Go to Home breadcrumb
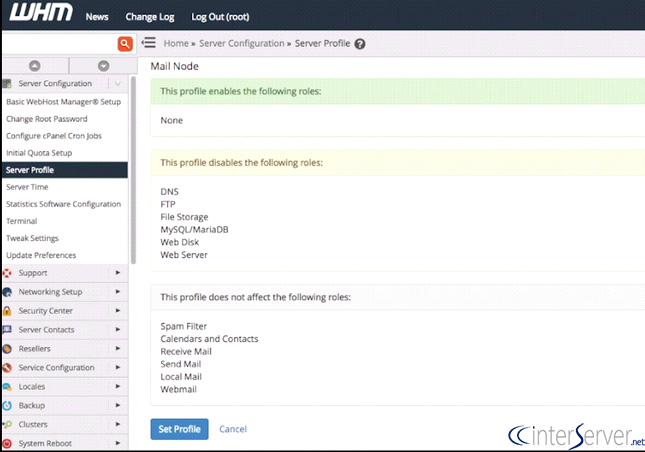 176,43
